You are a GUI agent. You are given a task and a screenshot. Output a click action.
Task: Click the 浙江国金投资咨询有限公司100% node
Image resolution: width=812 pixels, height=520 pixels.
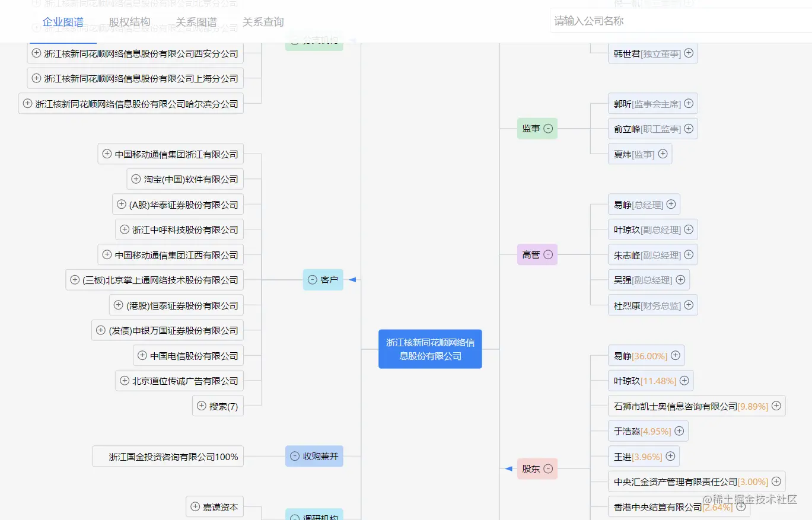[168, 457]
